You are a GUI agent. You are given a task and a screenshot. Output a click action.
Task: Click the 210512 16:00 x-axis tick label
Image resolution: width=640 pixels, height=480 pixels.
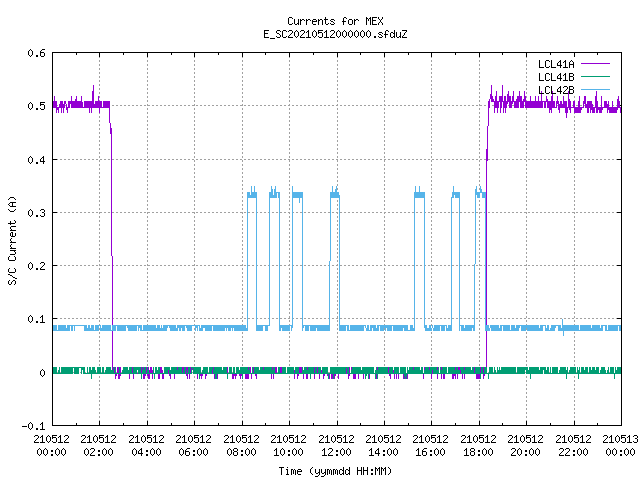tap(431, 446)
